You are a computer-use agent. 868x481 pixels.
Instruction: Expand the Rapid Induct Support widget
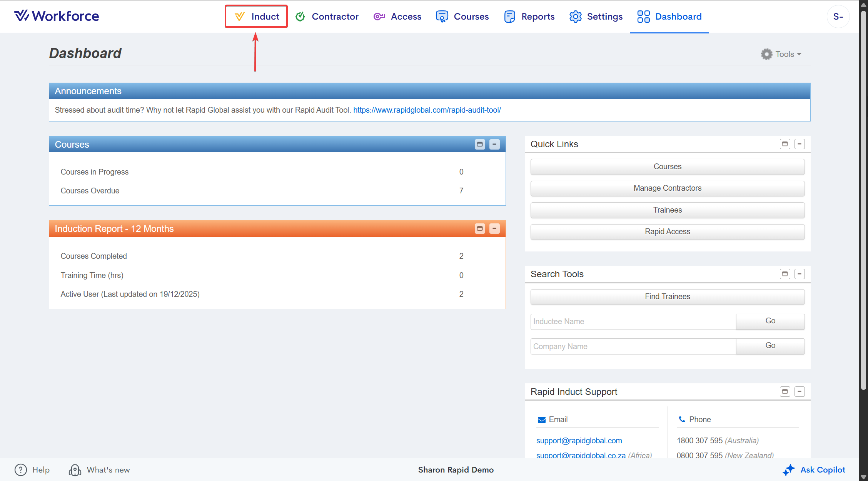coord(785,392)
